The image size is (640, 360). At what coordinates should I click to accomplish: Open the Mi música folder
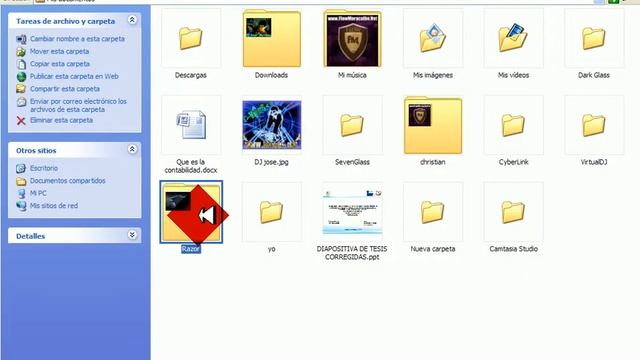tap(352, 38)
